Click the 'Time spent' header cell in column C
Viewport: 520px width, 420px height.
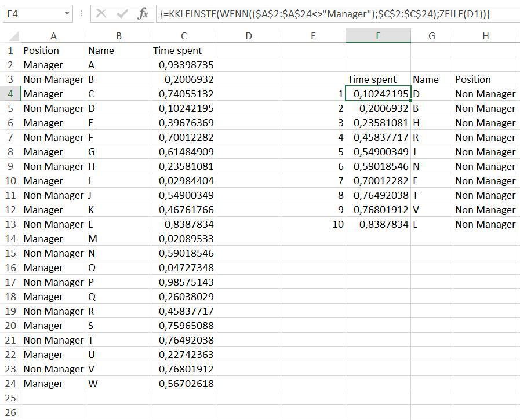pos(183,50)
